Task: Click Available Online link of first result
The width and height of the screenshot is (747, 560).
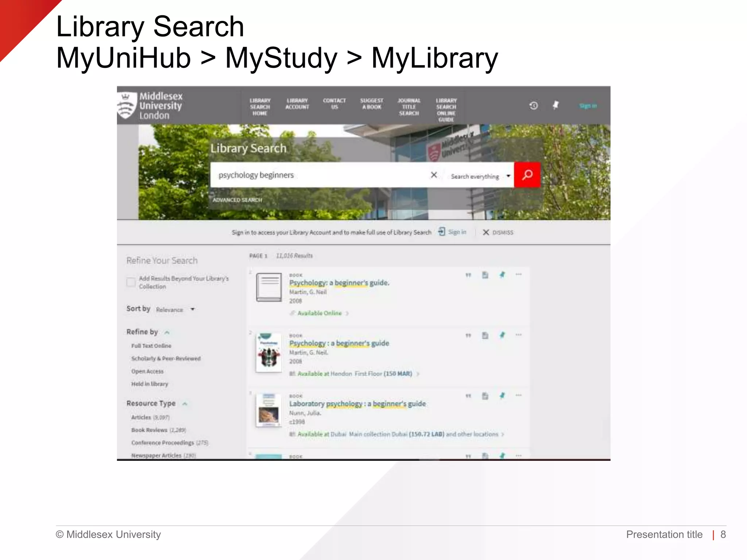Action: point(320,313)
